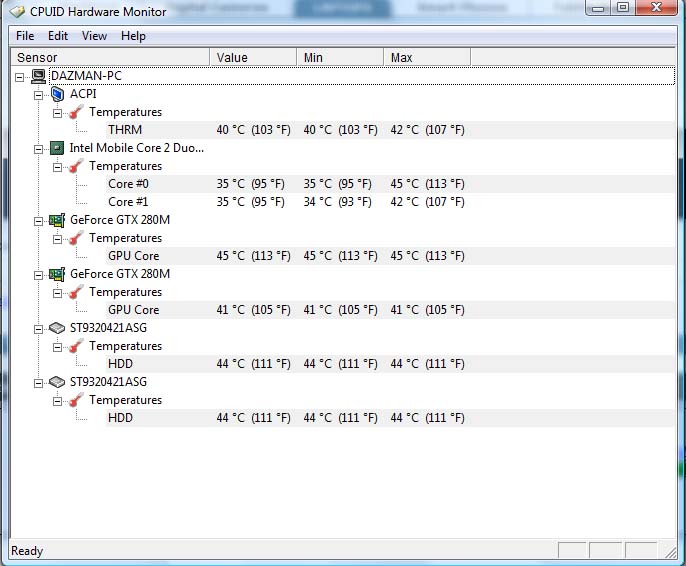This screenshot has width=686, height=566.
Task: Collapse the second ST9320421ASG drive node
Action: (x=38, y=384)
